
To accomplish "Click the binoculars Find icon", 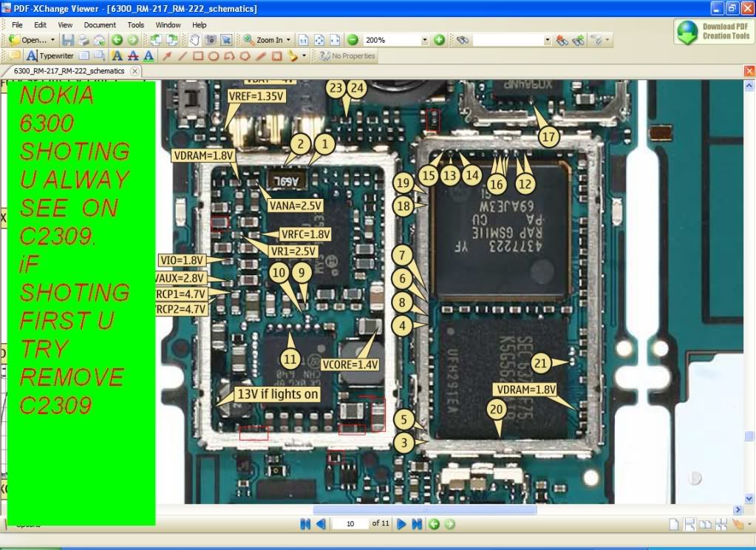I will pos(463,40).
